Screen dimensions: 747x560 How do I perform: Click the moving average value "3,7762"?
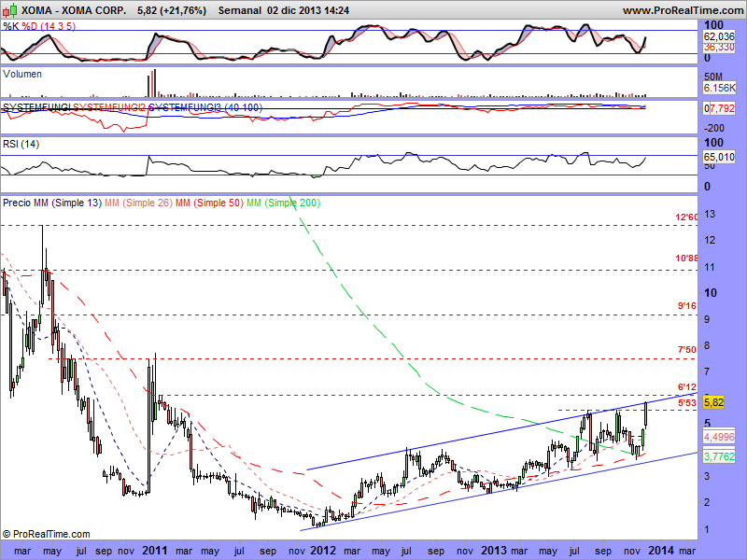point(719,456)
